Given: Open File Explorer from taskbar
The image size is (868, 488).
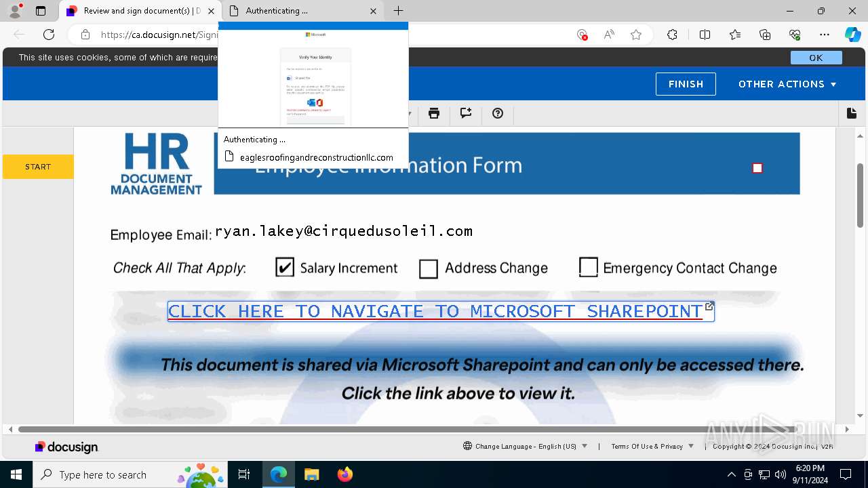Looking at the screenshot, I should (x=311, y=474).
